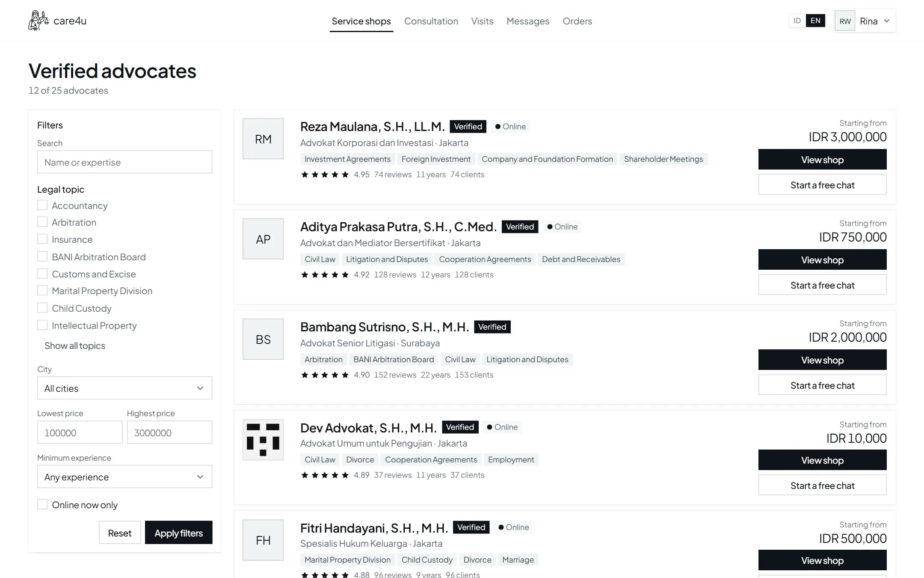Start a free chat with Aditya Prakasa Putra

(x=822, y=285)
